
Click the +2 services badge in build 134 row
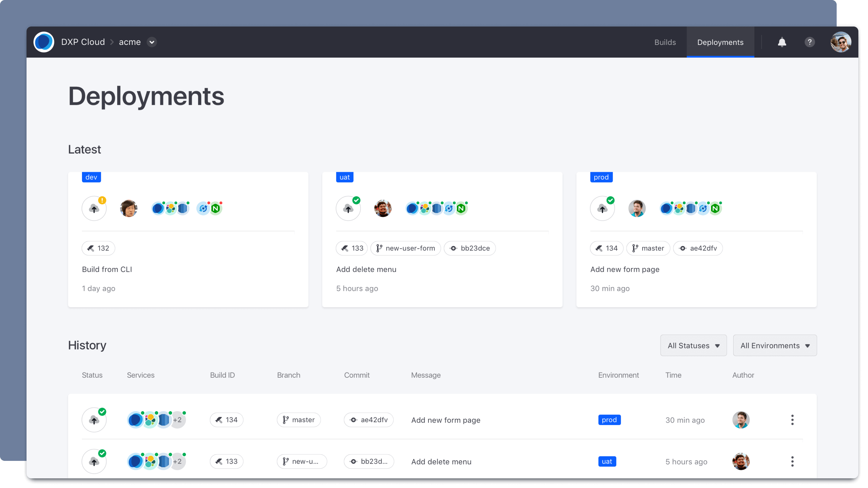point(177,420)
